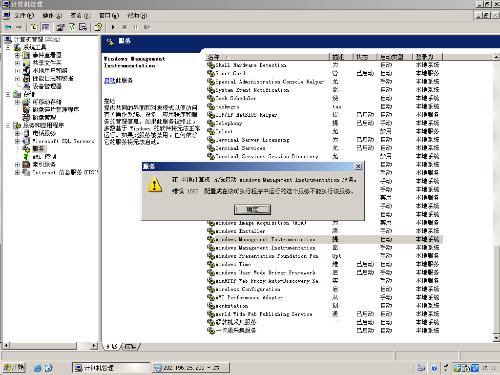Open the 窗口(W) menu
Screen dimensions: 500x375
coord(109,15)
